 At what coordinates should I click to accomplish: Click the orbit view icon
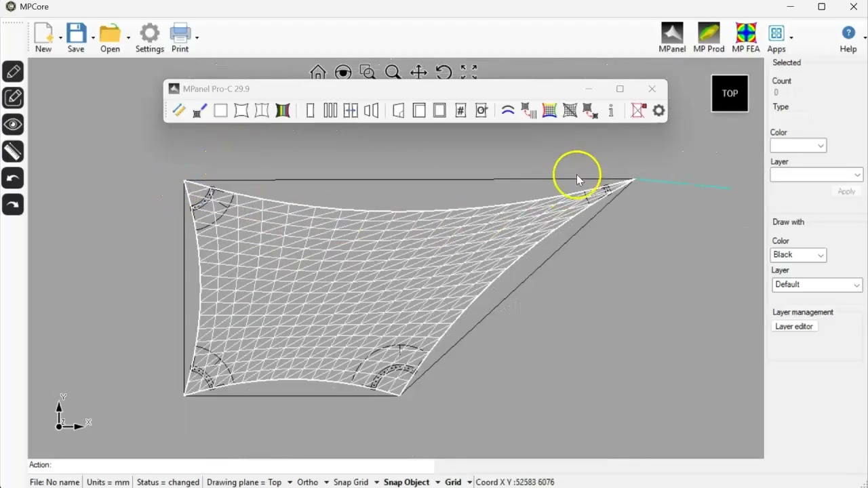343,72
